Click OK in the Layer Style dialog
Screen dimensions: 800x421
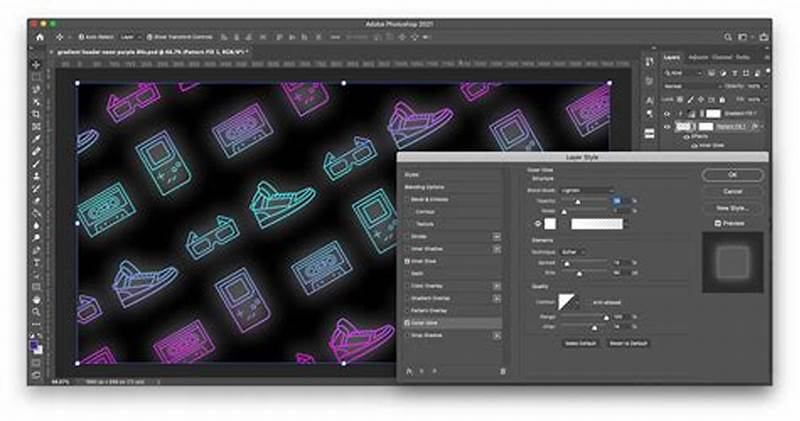tap(733, 175)
